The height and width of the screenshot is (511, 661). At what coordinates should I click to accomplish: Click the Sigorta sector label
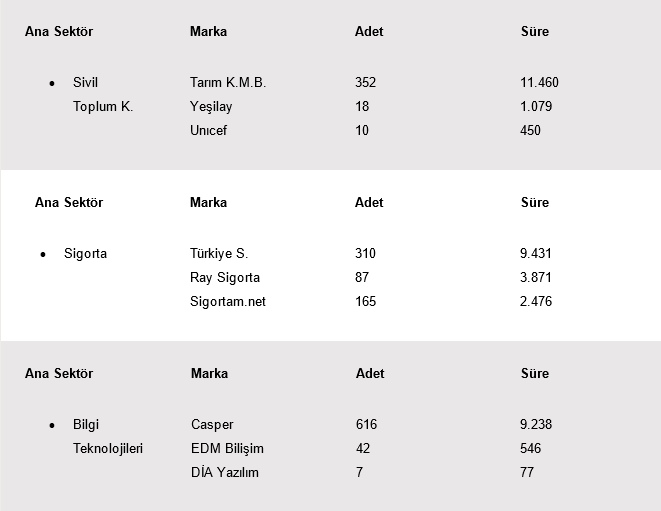85,254
